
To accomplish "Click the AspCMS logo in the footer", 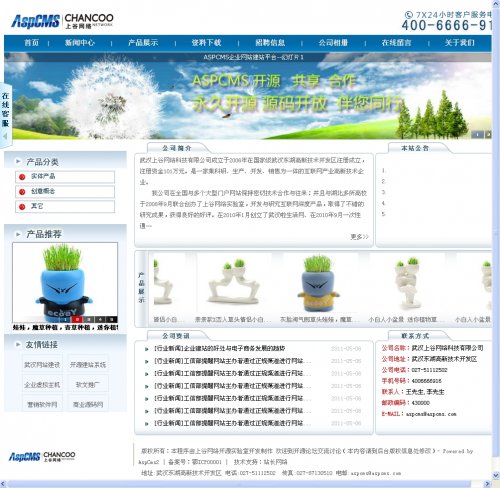I will point(42,456).
